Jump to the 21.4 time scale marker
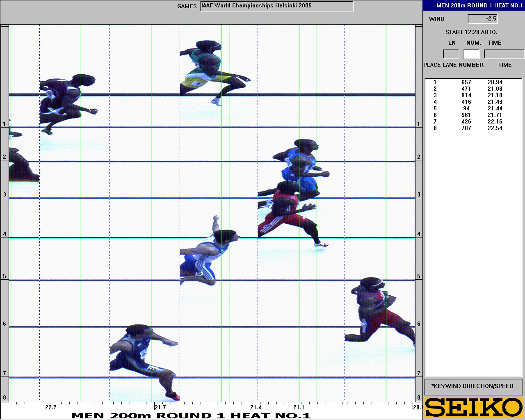The width and height of the screenshot is (525, 420). 256,407
